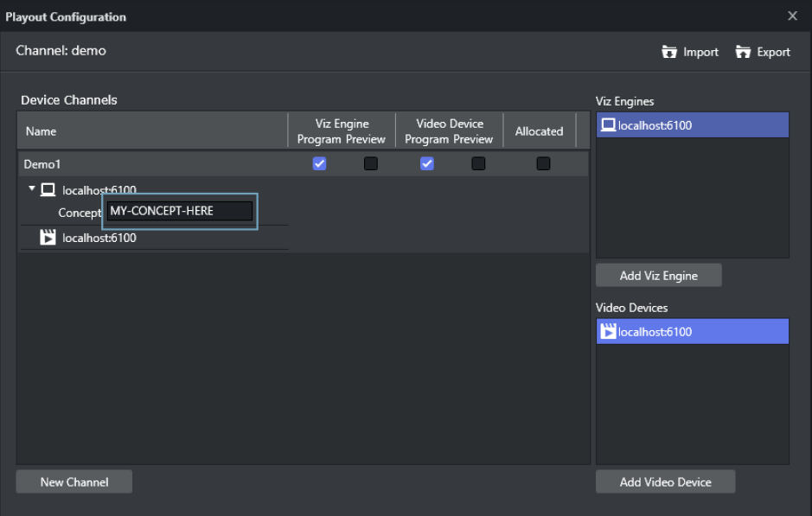This screenshot has width=812, height=516.
Task: Click the Import folder icon
Action: click(x=669, y=52)
